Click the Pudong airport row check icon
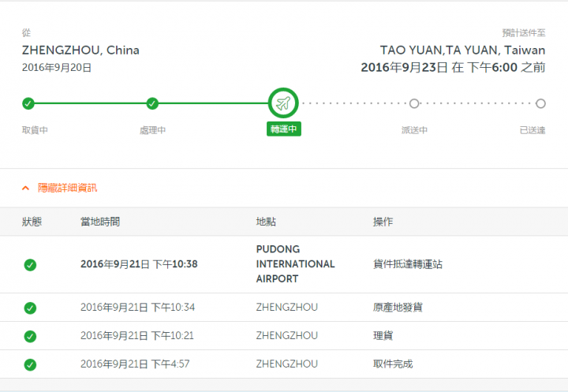Screen dimensions: 568x392 pos(30,265)
